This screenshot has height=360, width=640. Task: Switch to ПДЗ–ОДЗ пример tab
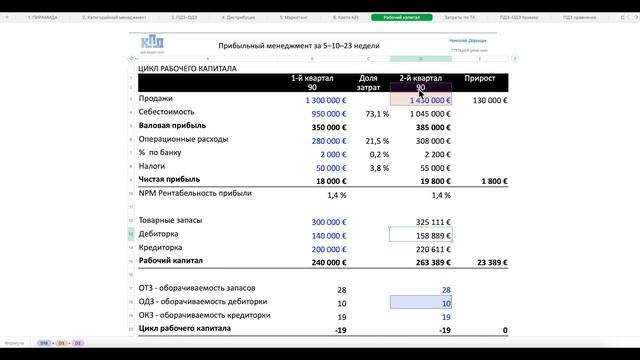tap(519, 18)
